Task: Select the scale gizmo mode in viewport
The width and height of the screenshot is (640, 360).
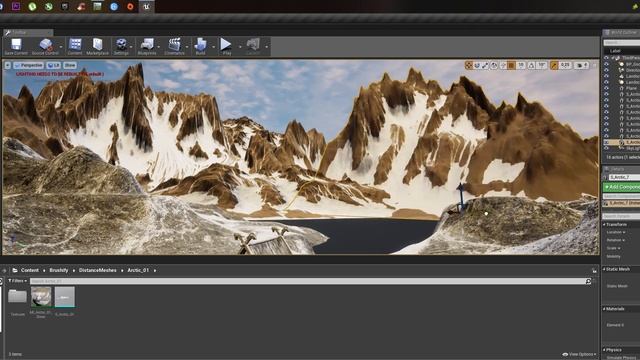Action: point(485,65)
